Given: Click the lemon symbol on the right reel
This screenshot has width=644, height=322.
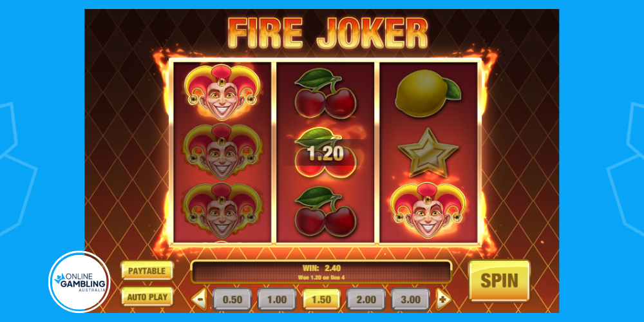Looking at the screenshot, I should [428, 93].
